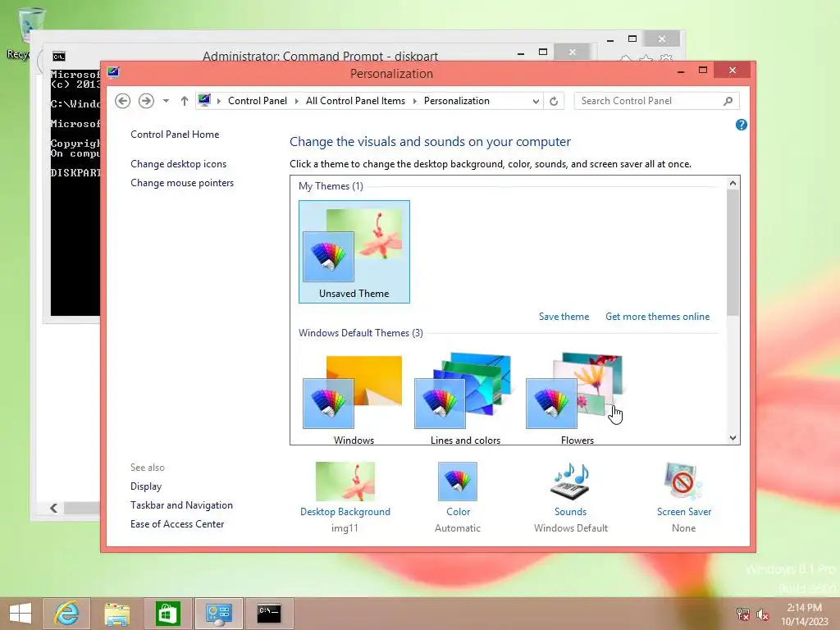
Task: Maximize the Command Prompt window
Action: coord(543,52)
